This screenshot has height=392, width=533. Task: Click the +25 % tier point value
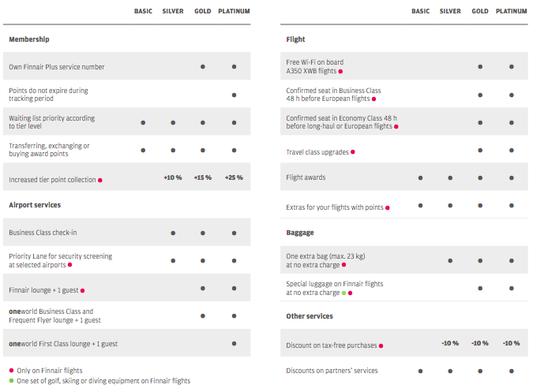coord(234,177)
